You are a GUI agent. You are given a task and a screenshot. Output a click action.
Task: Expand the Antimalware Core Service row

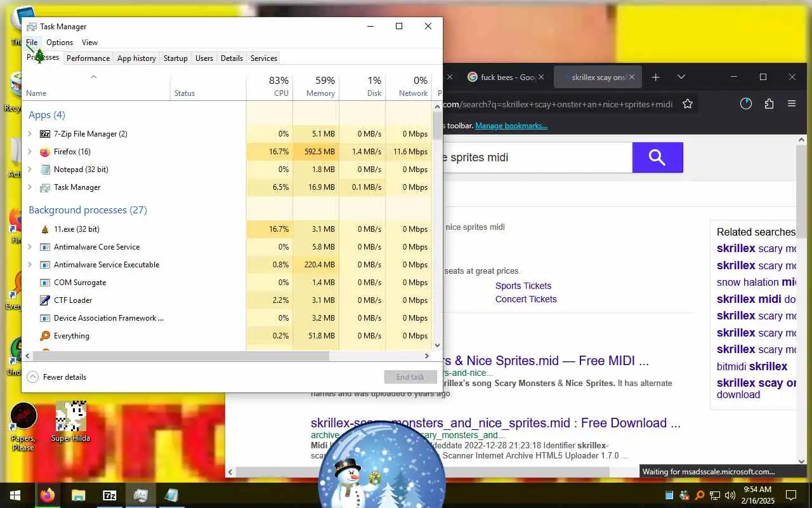(x=30, y=247)
